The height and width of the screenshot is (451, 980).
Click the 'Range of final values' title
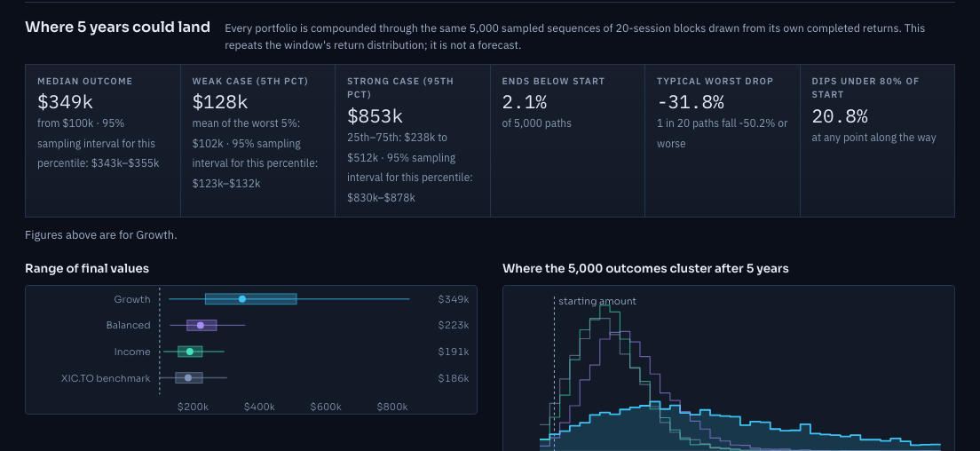[x=87, y=269]
